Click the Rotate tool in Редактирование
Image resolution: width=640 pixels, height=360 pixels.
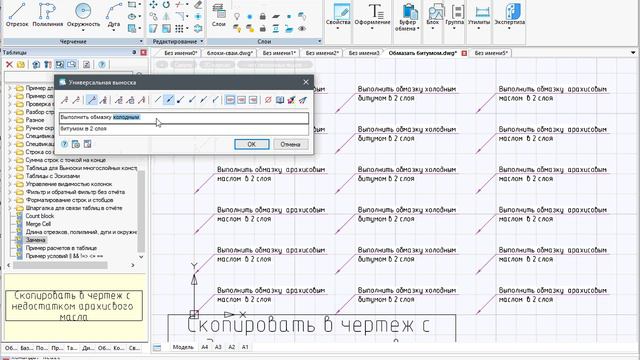pos(166,4)
